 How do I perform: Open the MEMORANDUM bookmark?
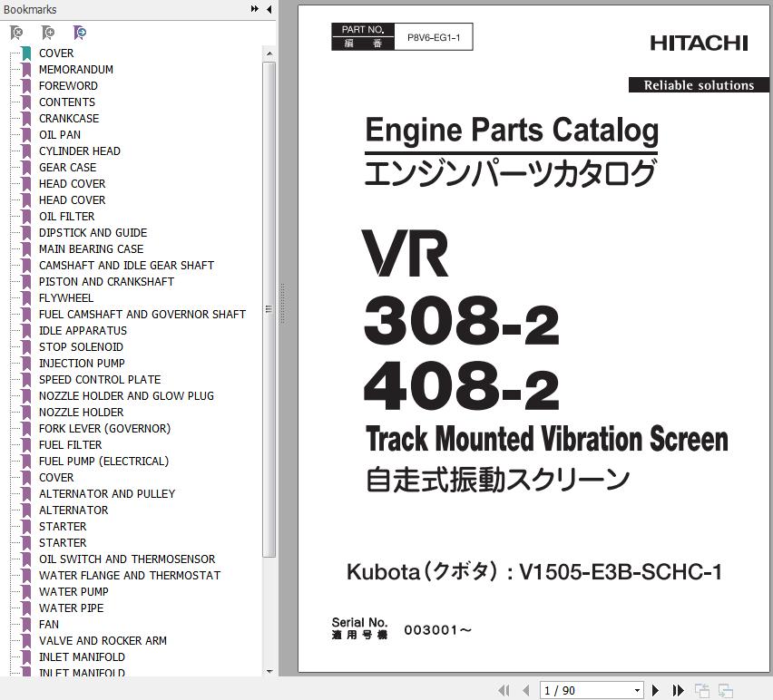point(76,70)
